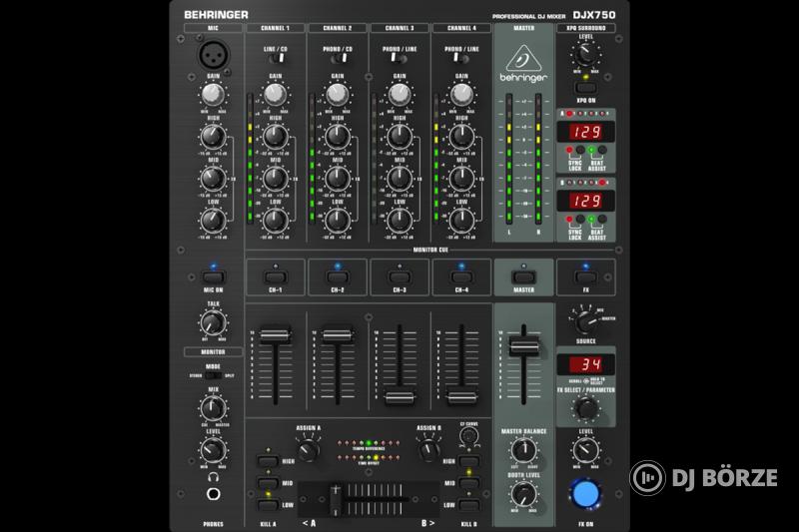Turn the FX SOURCE selector knob
Viewport: 799px width, 532px height.
[585, 320]
